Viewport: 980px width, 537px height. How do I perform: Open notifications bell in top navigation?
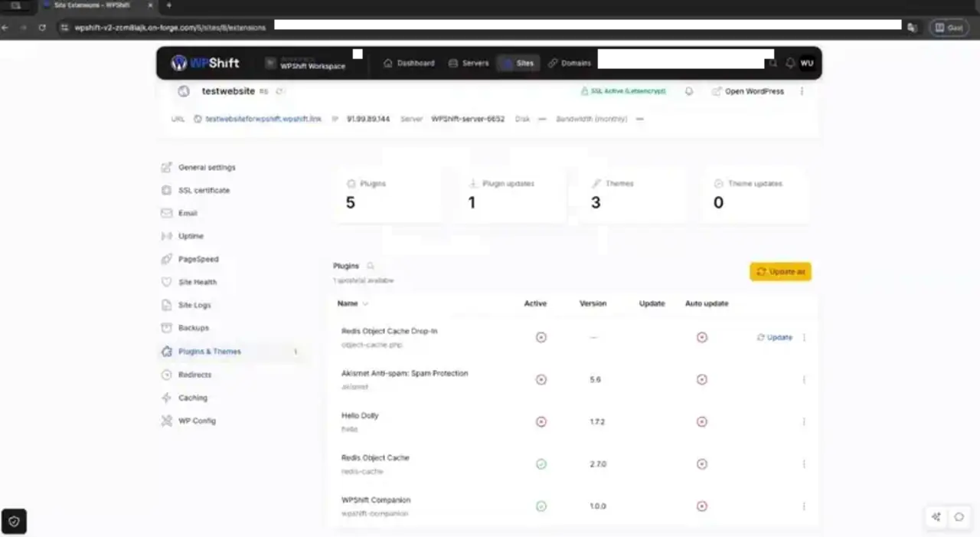pos(790,63)
